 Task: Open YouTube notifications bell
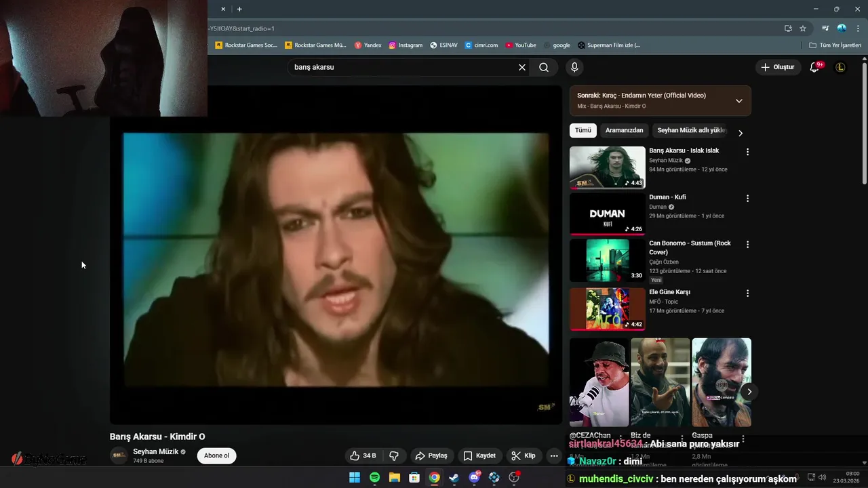click(815, 67)
